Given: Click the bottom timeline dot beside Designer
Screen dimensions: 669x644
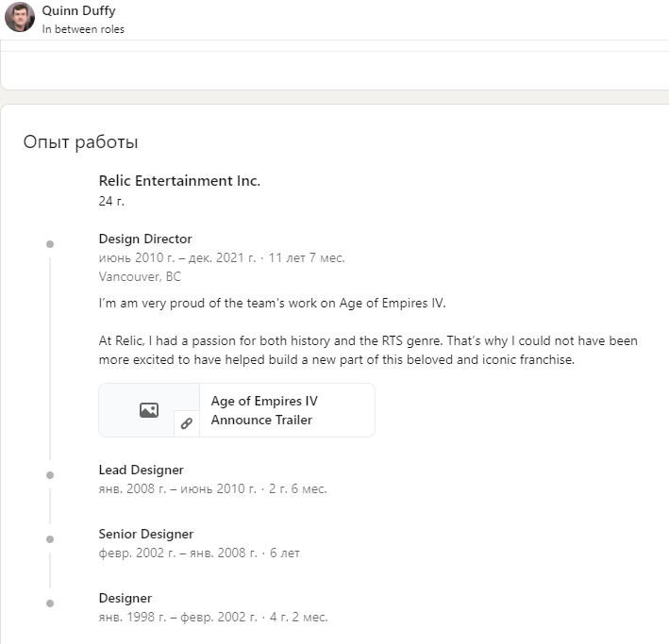Looking at the screenshot, I should pos(50,603).
